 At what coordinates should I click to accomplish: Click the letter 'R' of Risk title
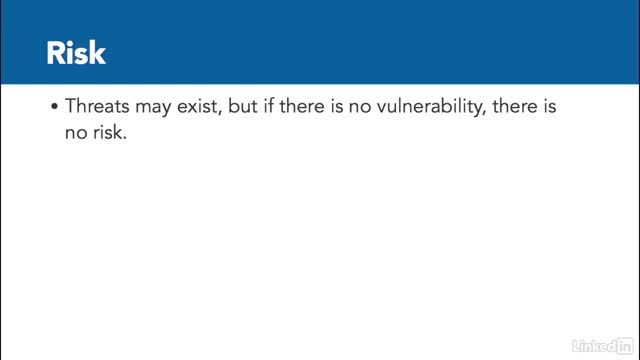[x=55, y=53]
